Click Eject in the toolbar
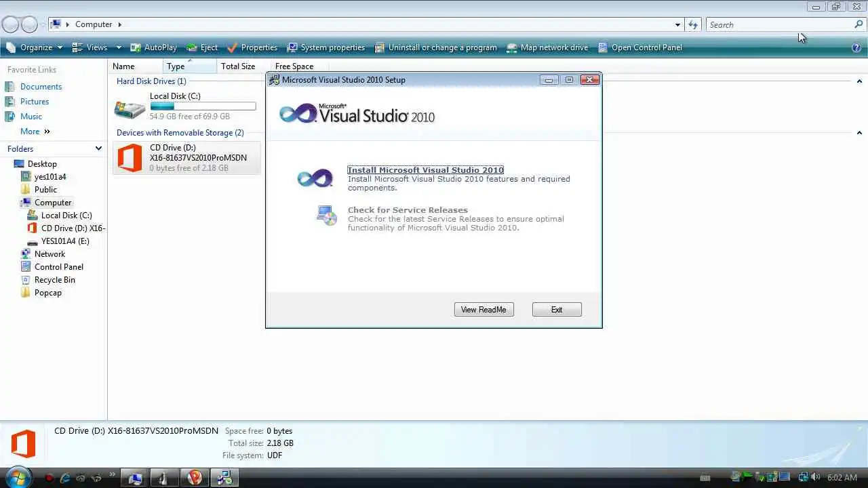This screenshot has width=868, height=488. pos(202,47)
